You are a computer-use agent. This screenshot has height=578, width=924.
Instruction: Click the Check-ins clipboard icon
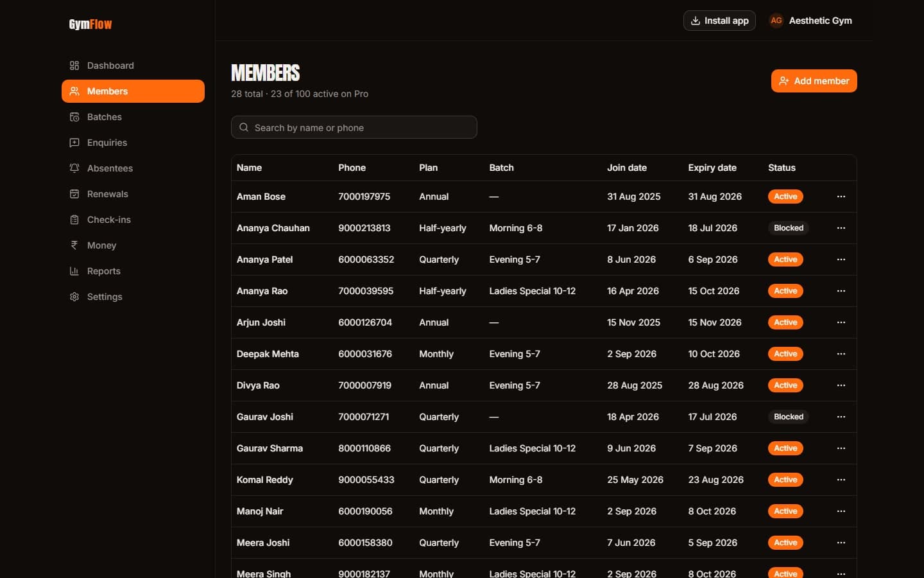[x=74, y=220]
